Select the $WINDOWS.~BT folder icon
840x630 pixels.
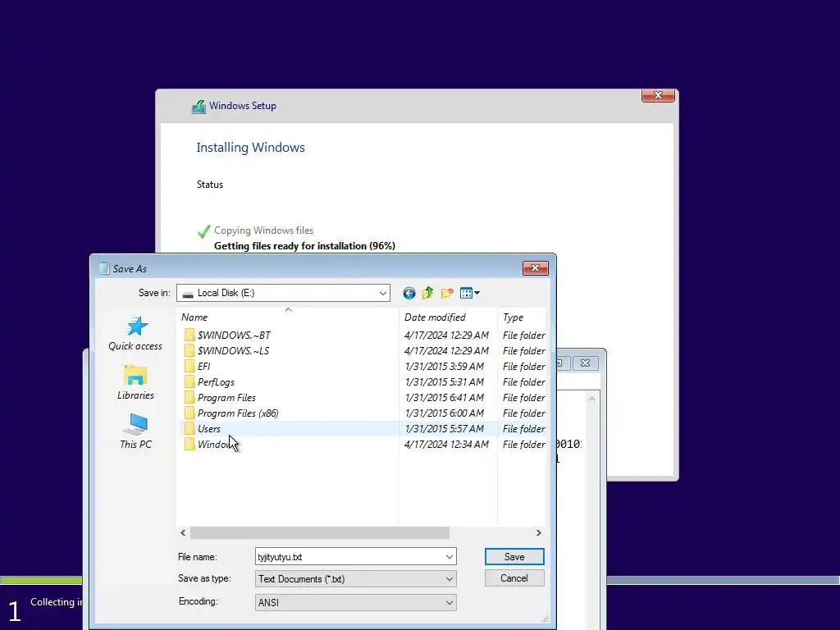point(189,336)
